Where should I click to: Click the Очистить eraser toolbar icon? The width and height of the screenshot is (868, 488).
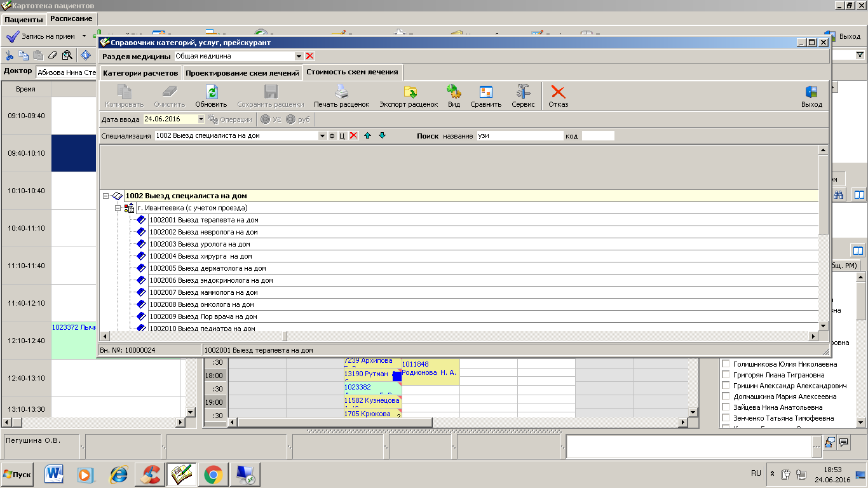tap(170, 91)
